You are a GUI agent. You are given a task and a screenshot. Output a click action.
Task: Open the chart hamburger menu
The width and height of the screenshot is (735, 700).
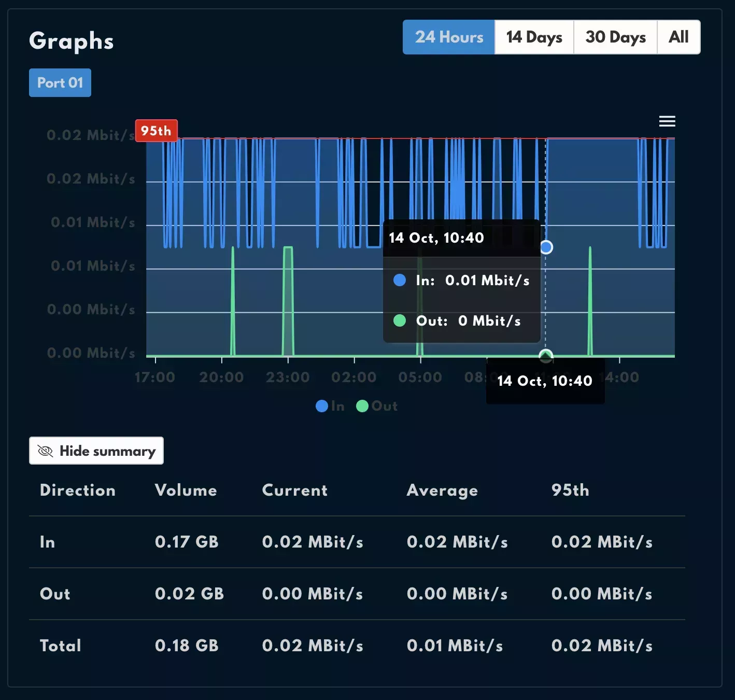(x=667, y=121)
